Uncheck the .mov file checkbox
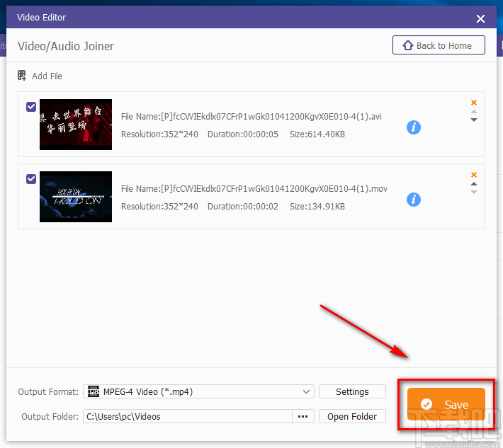 [31, 179]
